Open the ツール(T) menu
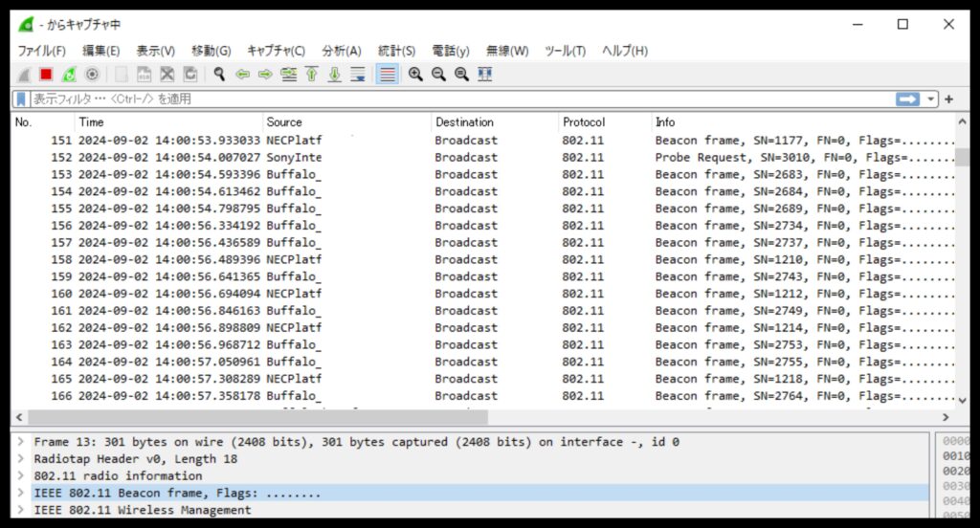 click(565, 51)
